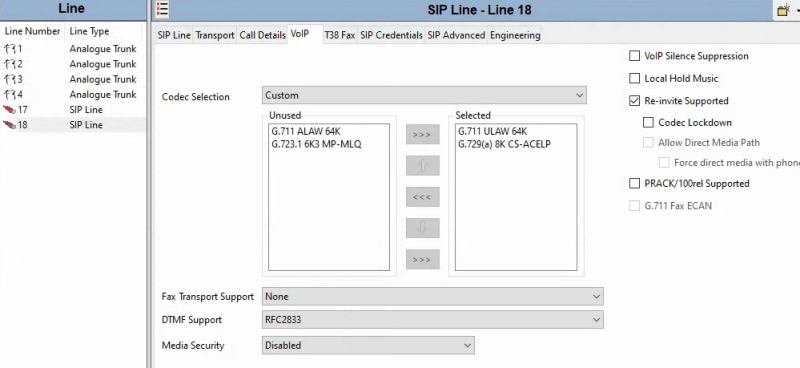Toggle Allow Direct Media Path checkbox
Viewport: 800px width, 368px height.
click(648, 143)
